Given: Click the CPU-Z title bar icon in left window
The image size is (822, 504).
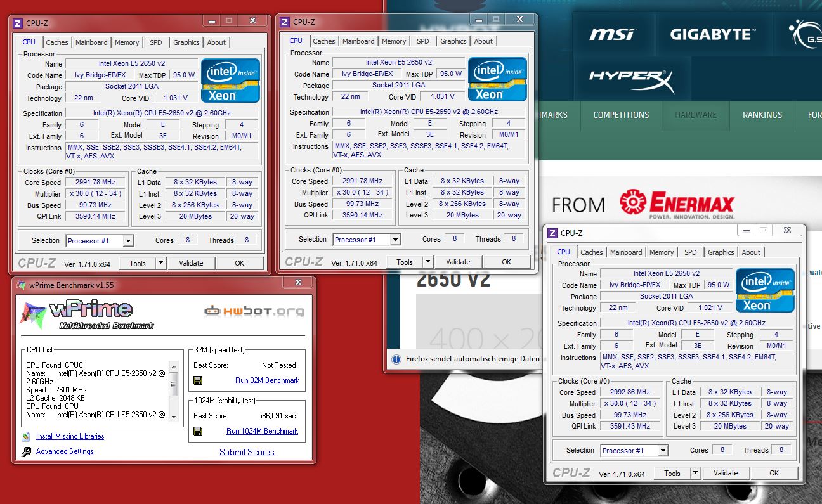Looking at the screenshot, I should click(x=18, y=23).
